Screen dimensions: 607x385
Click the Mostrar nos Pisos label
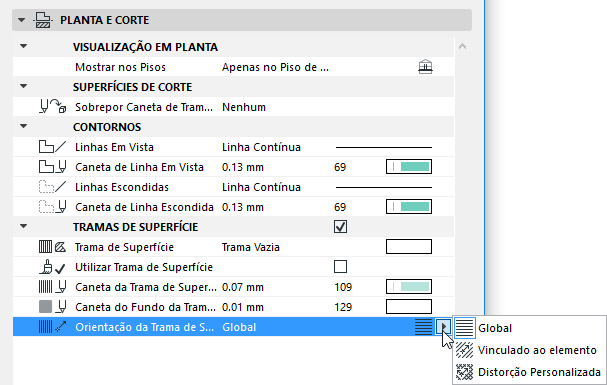click(x=120, y=67)
